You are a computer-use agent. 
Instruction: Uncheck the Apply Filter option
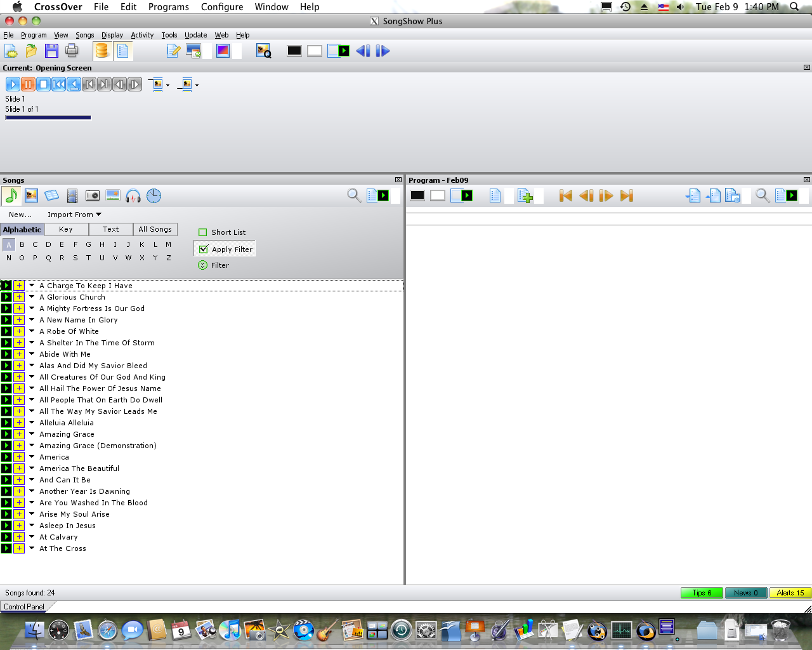tap(203, 248)
